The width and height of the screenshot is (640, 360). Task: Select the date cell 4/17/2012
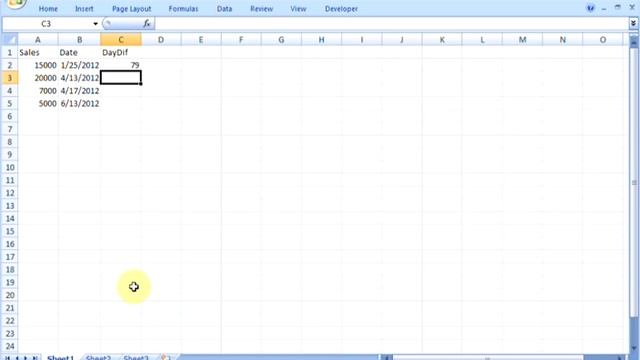(79, 91)
